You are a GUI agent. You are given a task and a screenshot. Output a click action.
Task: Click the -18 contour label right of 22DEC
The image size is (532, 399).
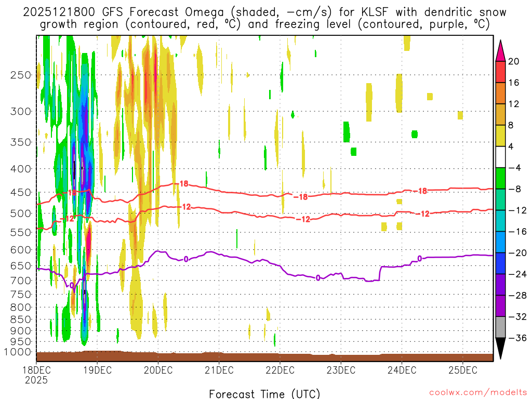[300, 197]
